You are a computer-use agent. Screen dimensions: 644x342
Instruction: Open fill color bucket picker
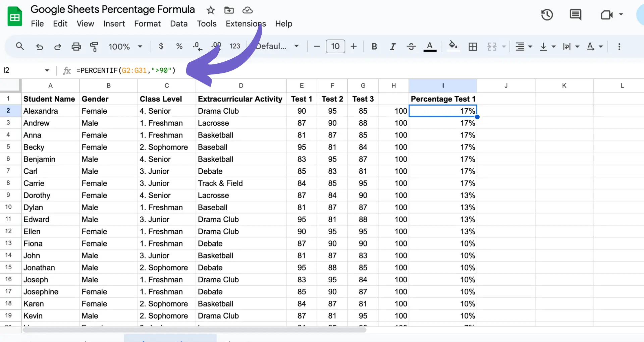click(x=453, y=45)
